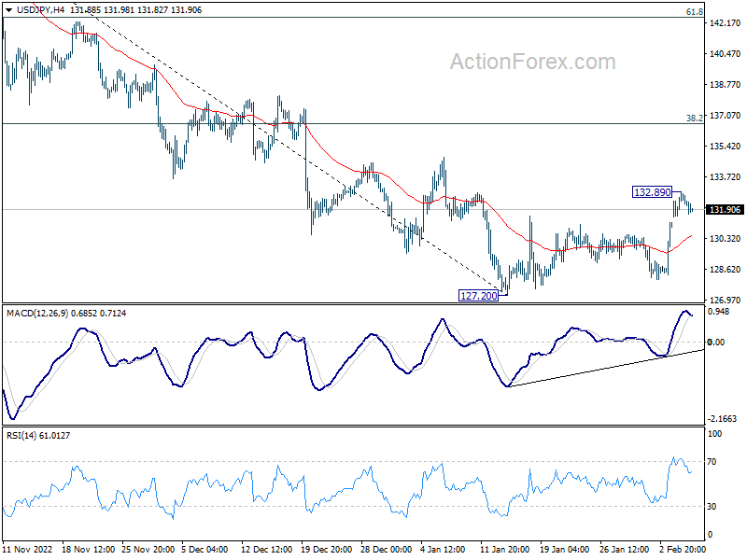The width and height of the screenshot is (747, 560).
Task: Click the 4 Jan 12:00 date label
Action: click(443, 550)
